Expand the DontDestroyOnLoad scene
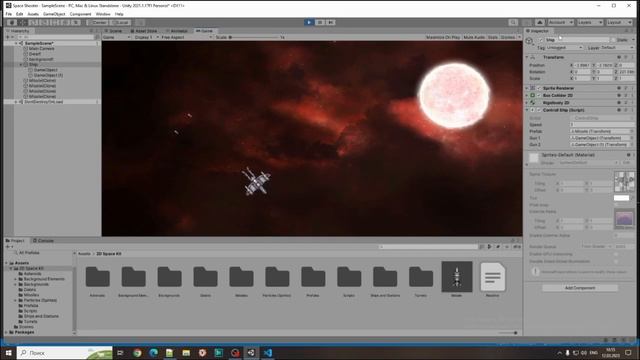This screenshot has height=360, width=640. 16,102
